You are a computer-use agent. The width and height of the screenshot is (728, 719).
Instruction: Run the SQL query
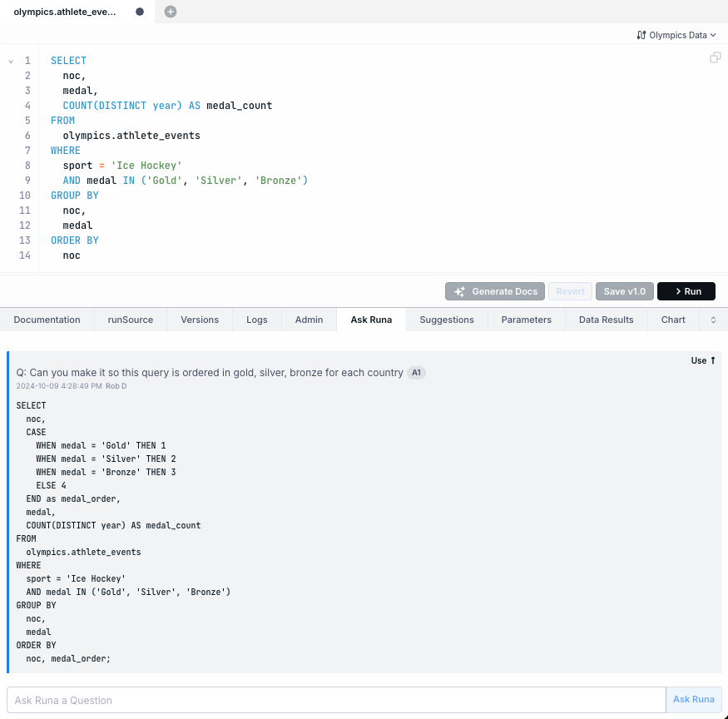(x=686, y=291)
